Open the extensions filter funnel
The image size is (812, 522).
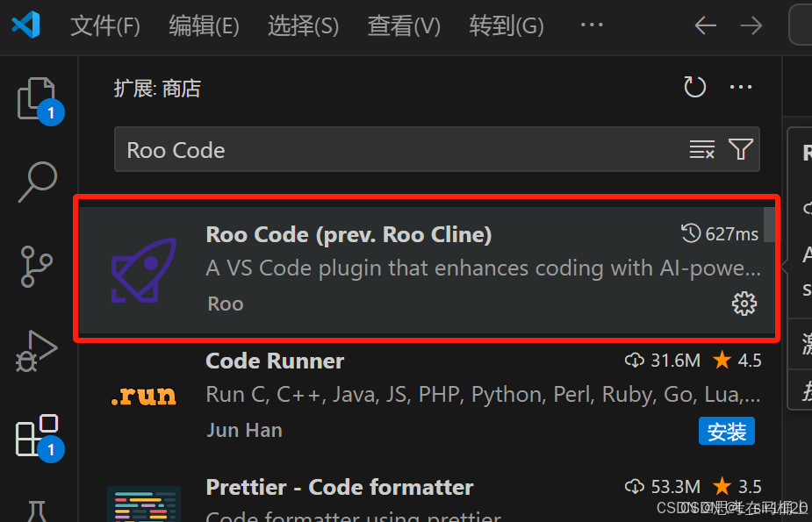tap(741, 149)
